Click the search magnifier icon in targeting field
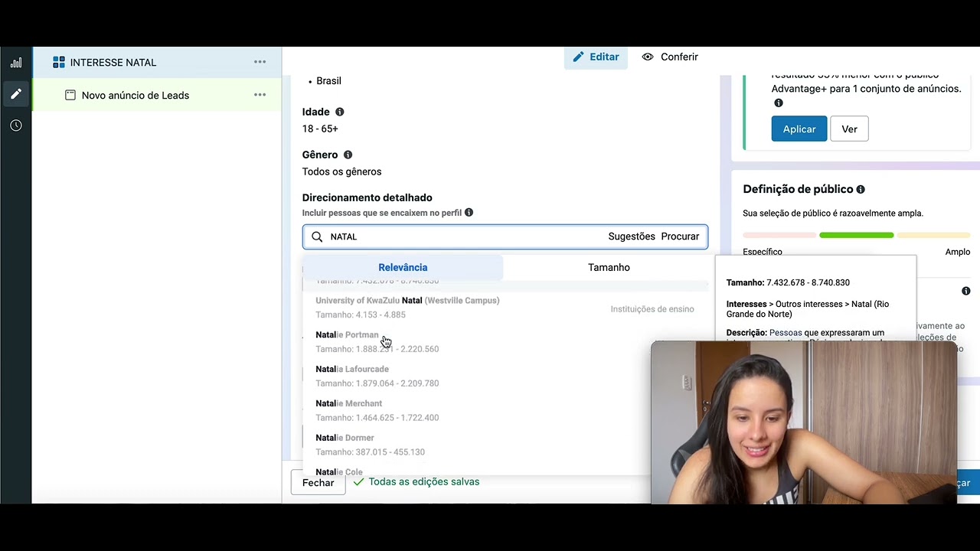The image size is (980, 551). pos(317,236)
